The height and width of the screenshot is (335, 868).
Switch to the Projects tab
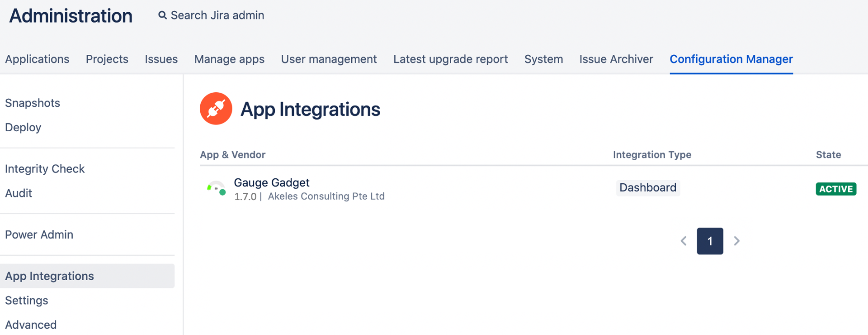(x=107, y=59)
